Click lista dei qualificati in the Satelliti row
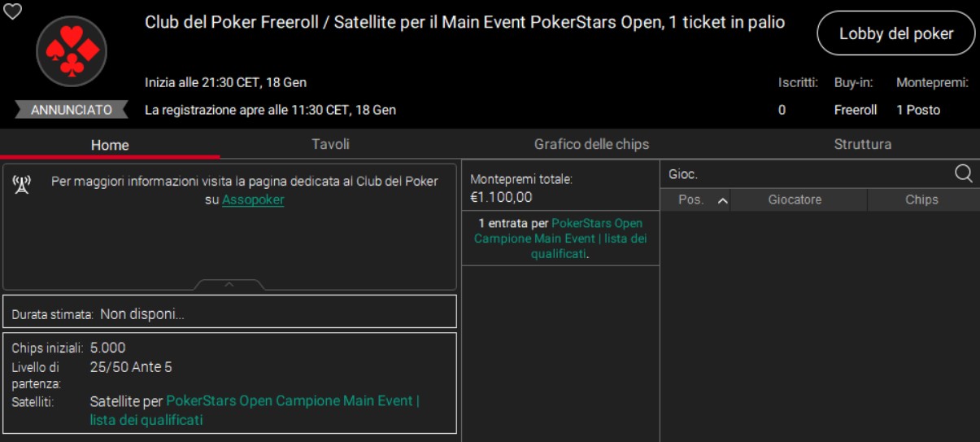 [146, 420]
